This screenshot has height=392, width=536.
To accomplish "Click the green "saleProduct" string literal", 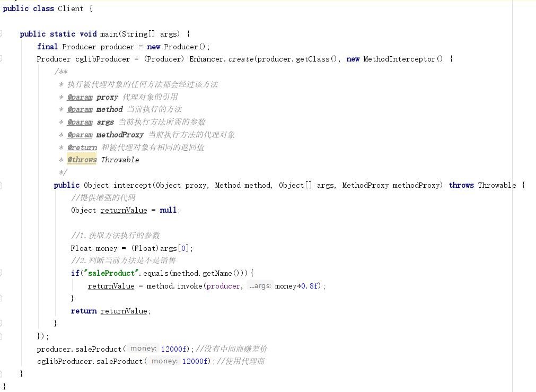I will point(111,273).
